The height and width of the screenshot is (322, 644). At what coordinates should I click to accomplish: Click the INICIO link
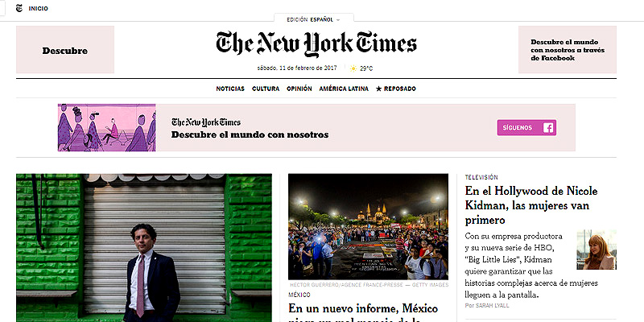point(38,9)
